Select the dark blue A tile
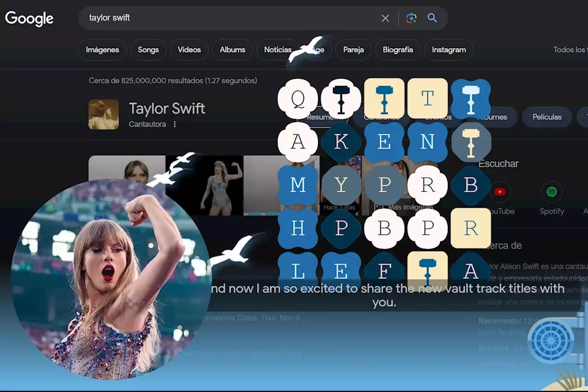Viewport: 588px width, 392px height. 471,272
